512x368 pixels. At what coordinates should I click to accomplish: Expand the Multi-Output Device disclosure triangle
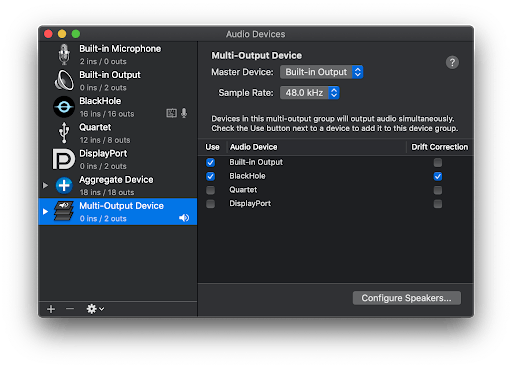(x=46, y=211)
